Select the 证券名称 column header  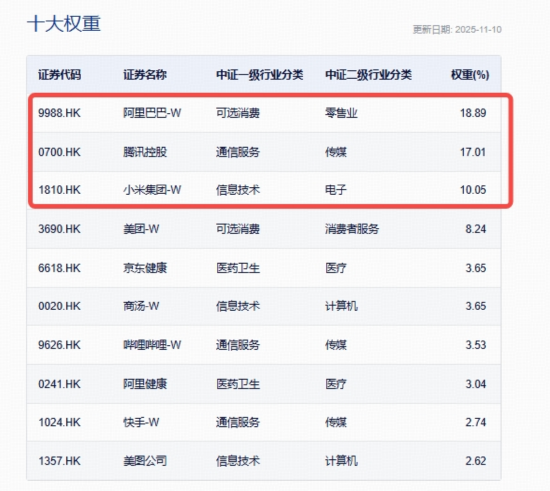pos(145,75)
